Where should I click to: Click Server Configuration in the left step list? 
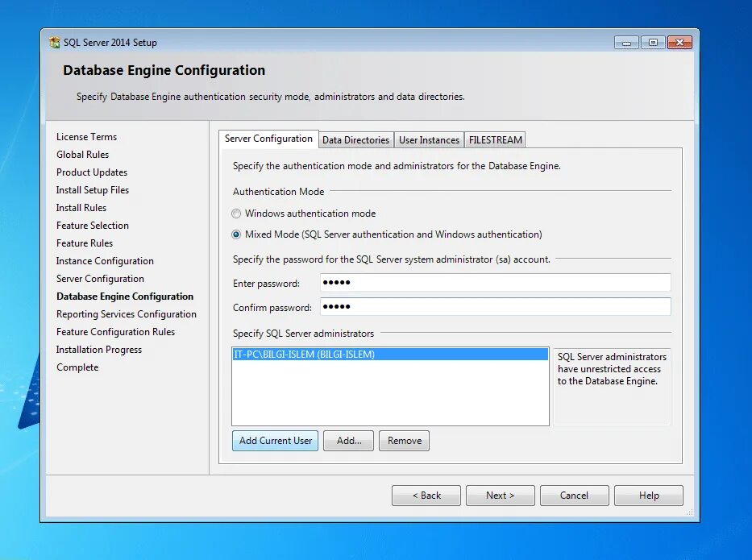(100, 279)
